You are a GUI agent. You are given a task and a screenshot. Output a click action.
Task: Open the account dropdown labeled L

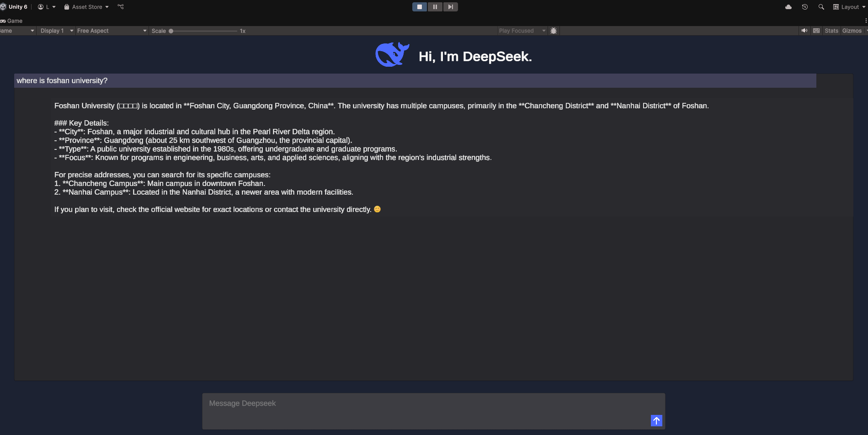47,7
